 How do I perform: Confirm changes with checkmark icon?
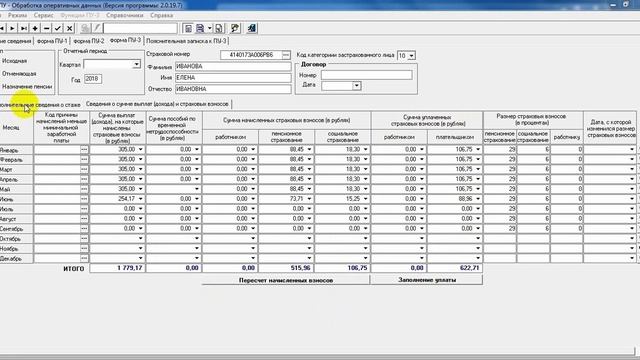(x=58, y=28)
